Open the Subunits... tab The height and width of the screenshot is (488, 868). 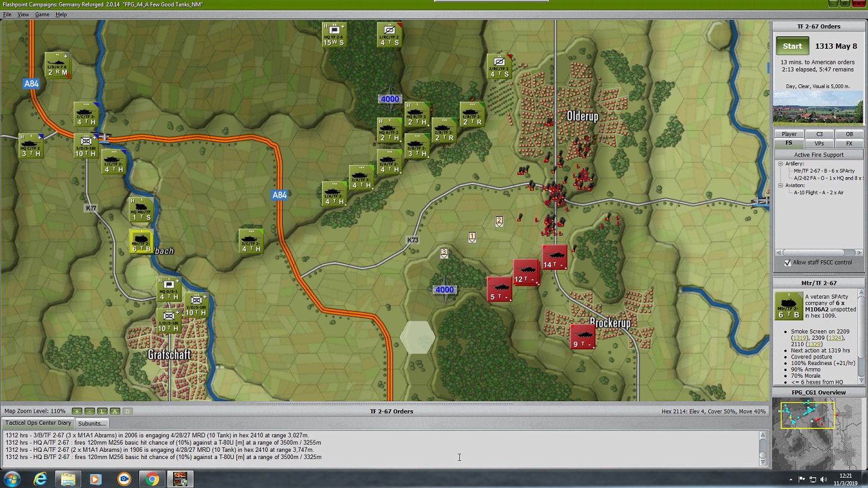pos(92,424)
